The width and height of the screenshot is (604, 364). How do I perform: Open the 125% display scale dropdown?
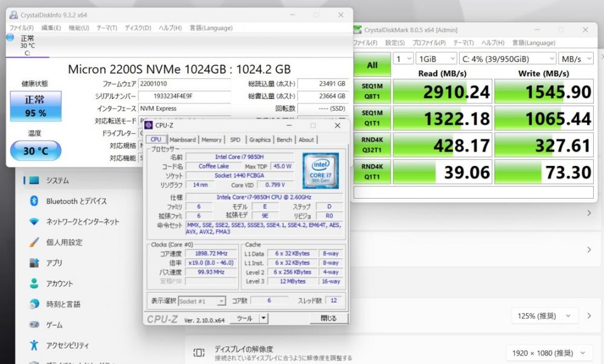[x=545, y=316]
